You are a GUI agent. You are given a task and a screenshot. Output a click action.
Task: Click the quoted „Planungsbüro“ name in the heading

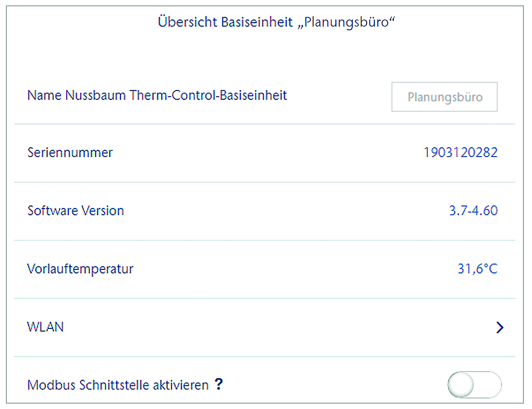pyautogui.click(x=346, y=22)
